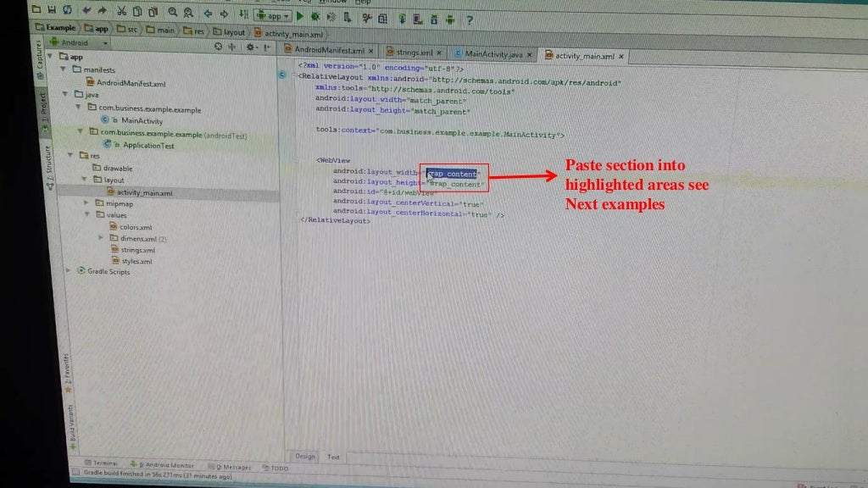The width and height of the screenshot is (868, 488).
Task: Collapse the layout folder arrow
Action: tap(84, 180)
